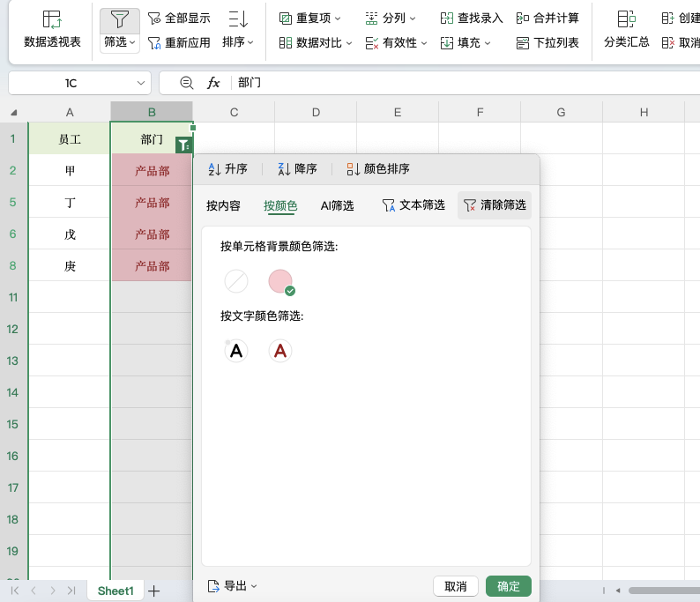Click 重新应用 to reapply the filter
Viewport: 700px width, 602px height.
[179, 43]
